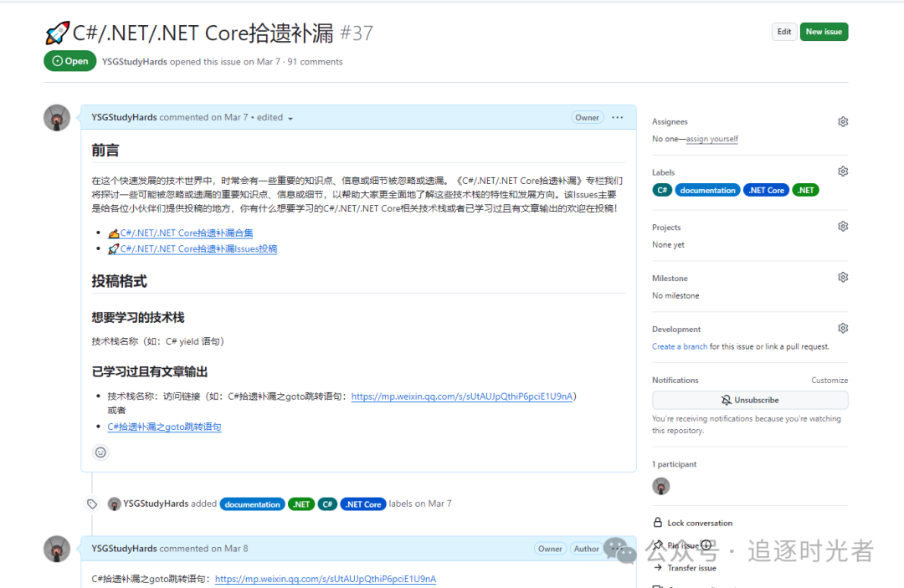The height and width of the screenshot is (588, 904).
Task: Click 前言 heading
Action: pos(105,151)
